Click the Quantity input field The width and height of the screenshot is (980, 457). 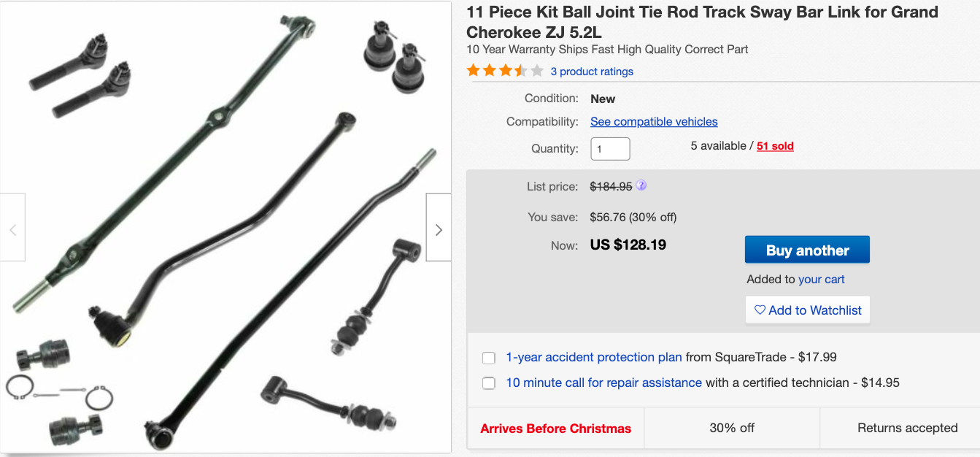point(610,149)
